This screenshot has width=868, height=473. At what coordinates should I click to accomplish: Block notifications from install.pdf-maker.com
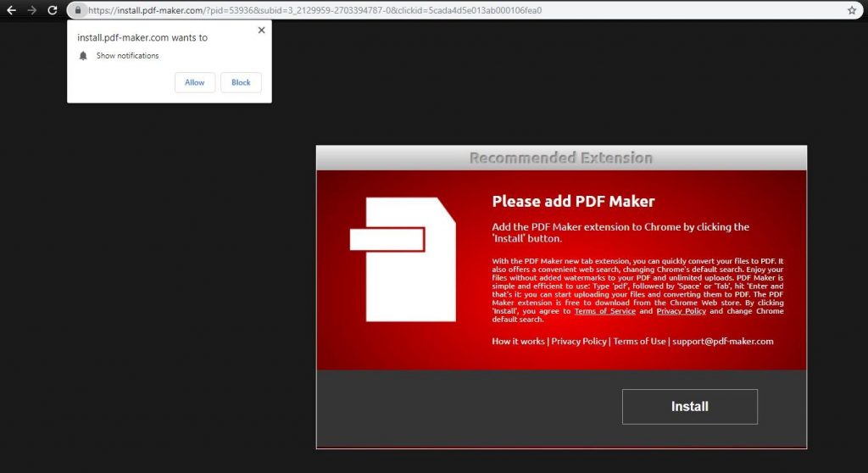[241, 82]
